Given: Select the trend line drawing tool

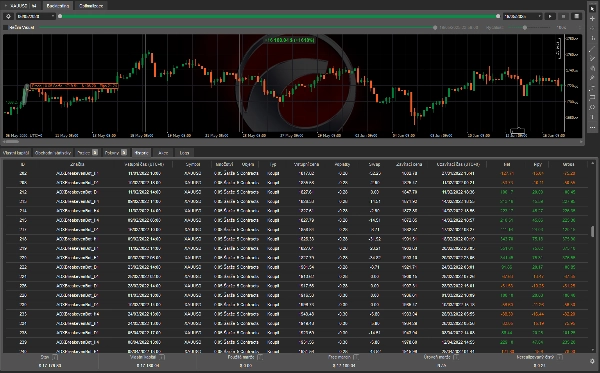Looking at the screenshot, I should (x=592, y=49).
